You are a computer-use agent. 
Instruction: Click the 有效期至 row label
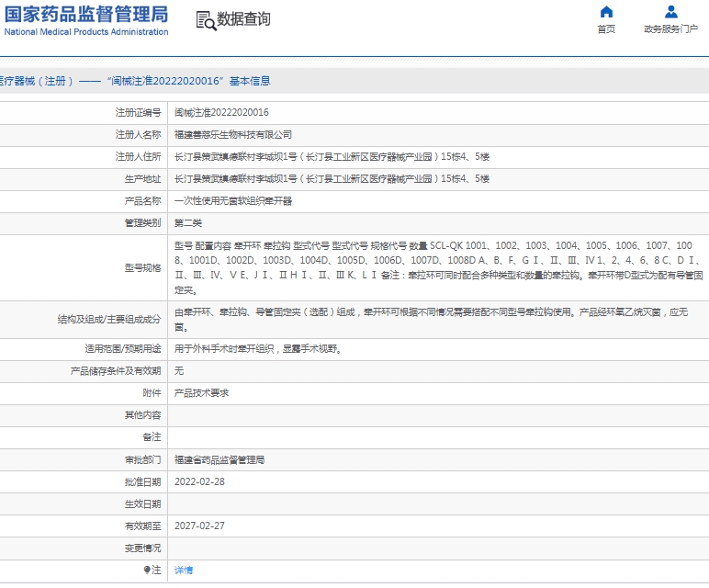pos(143,526)
